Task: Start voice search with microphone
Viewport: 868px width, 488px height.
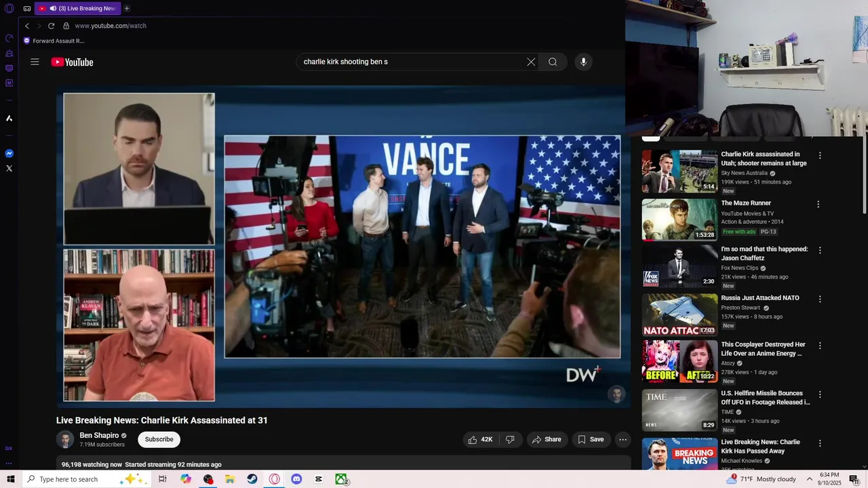Action: tap(583, 62)
